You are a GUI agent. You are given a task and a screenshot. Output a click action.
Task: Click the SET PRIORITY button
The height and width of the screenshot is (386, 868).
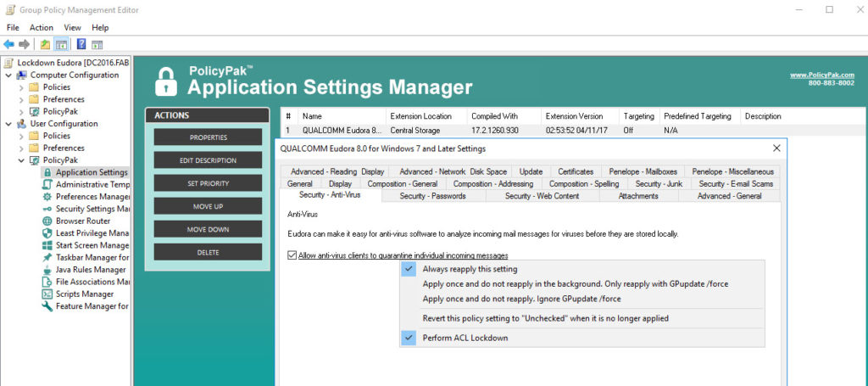tap(209, 183)
